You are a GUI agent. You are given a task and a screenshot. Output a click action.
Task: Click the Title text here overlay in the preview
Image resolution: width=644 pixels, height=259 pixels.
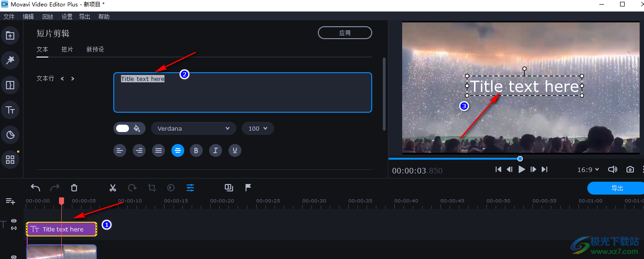(524, 86)
